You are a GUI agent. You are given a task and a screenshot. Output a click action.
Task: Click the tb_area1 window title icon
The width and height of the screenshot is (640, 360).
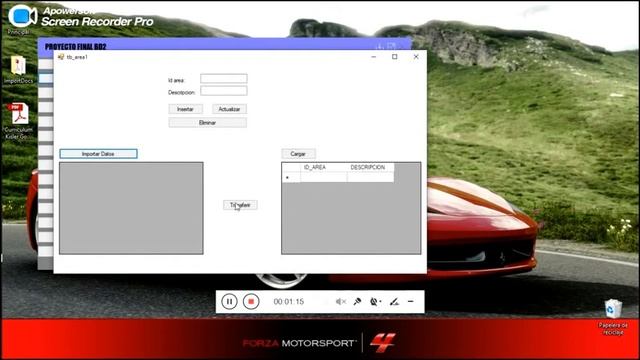61,57
